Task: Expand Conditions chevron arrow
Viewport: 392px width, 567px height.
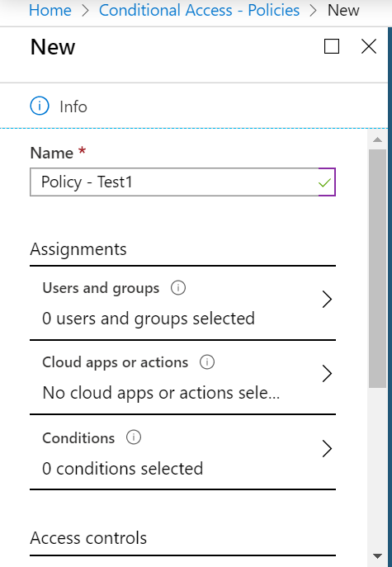Action: (327, 449)
